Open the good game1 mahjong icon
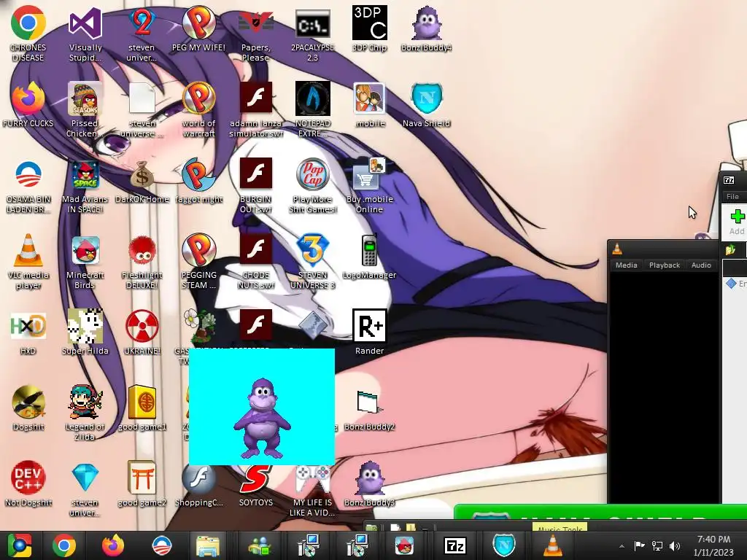The height and width of the screenshot is (560, 747). click(x=142, y=402)
